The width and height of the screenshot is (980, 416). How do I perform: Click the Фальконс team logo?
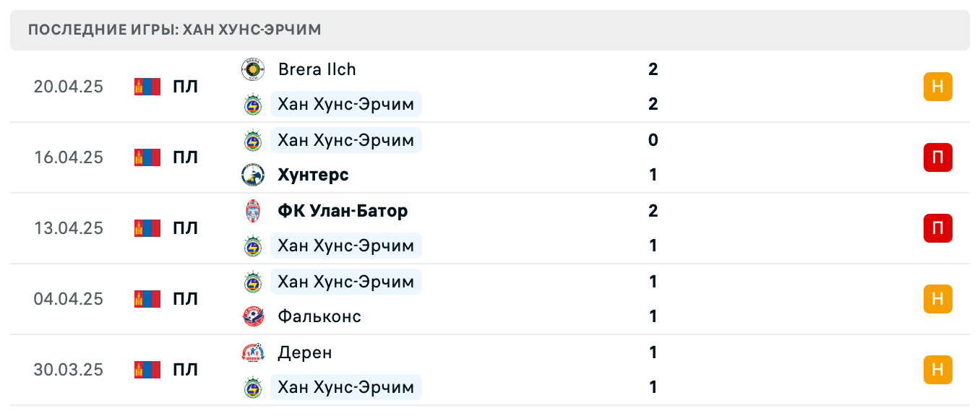point(253,316)
